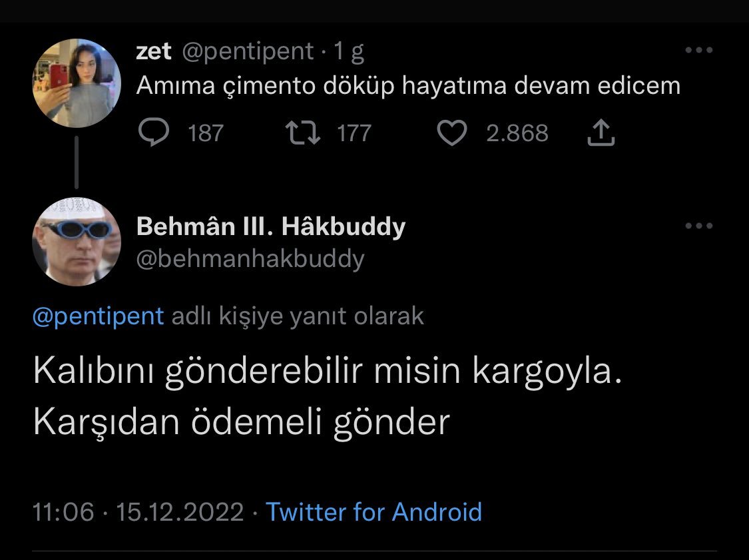Viewport: 749px width, 560px height.
Task: Click the 187 reply count
Action: [x=205, y=133]
